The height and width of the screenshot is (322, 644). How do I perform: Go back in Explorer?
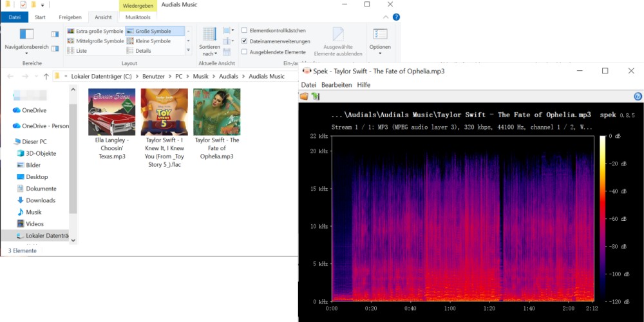11,77
